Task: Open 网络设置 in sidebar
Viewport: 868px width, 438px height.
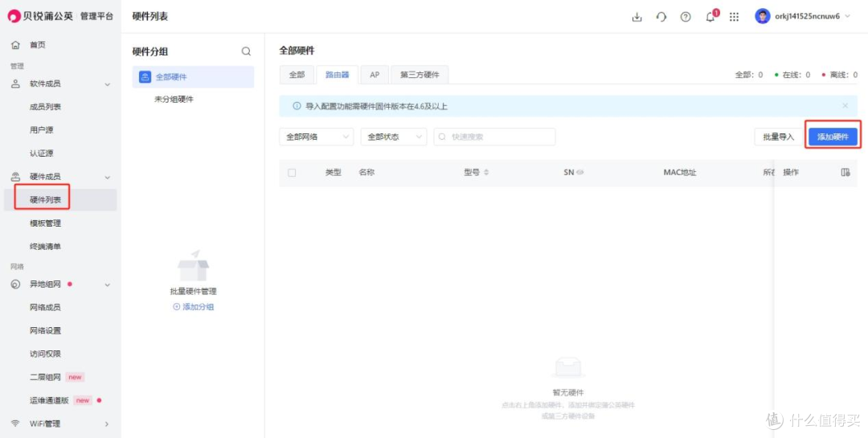Action: pyautogui.click(x=45, y=330)
